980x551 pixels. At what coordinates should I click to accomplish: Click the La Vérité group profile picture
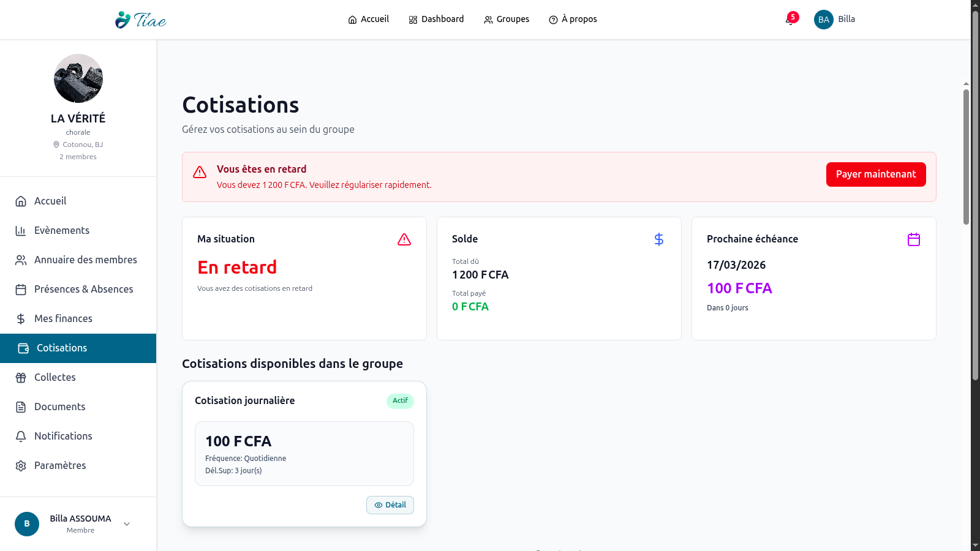click(x=78, y=78)
